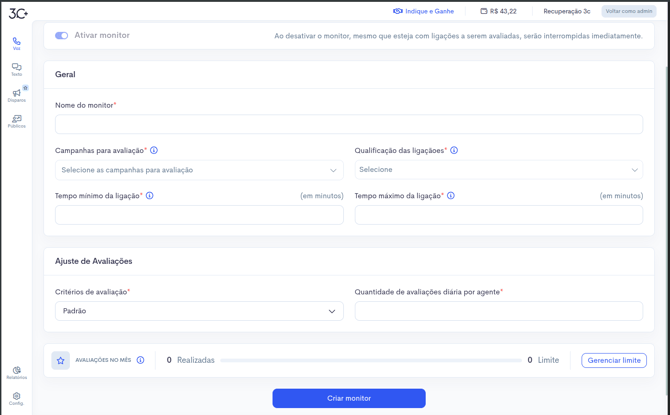Open the Critérios de avaliação Padrão dropdown

(199, 311)
